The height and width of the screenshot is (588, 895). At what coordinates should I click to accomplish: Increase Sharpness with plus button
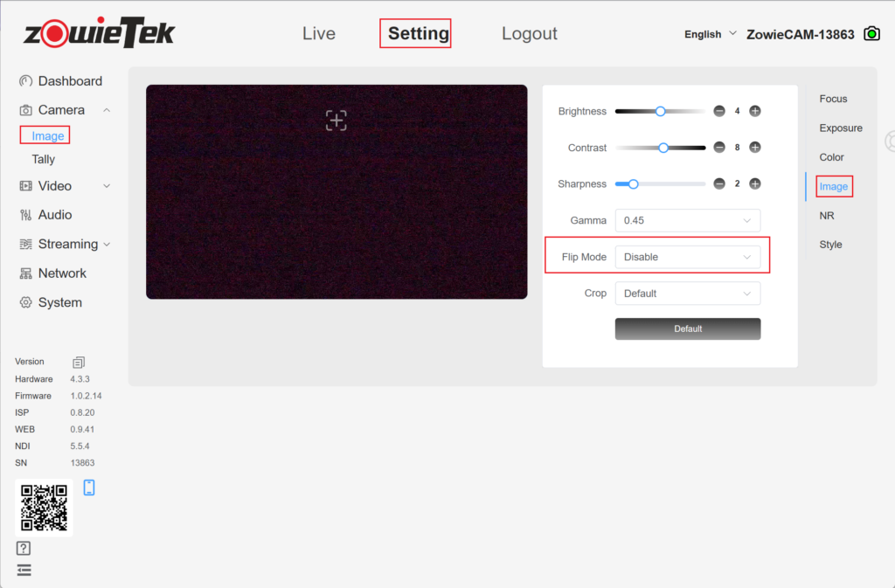(755, 183)
